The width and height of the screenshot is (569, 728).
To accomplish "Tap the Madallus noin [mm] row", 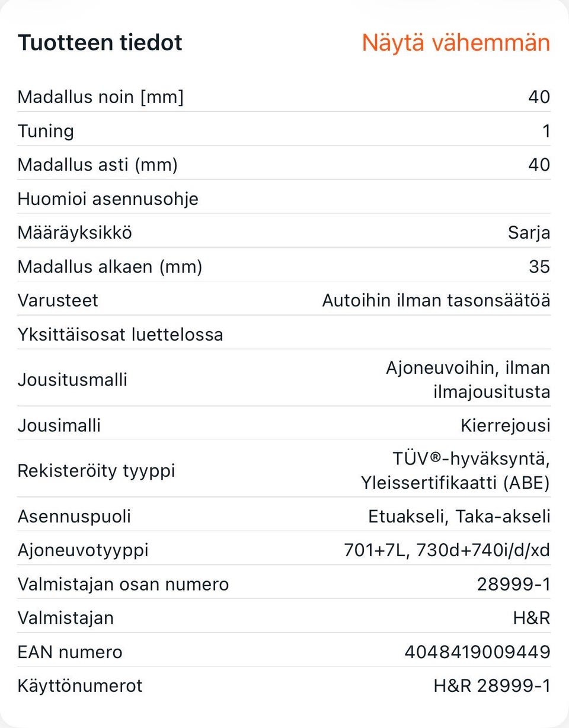I will [284, 97].
